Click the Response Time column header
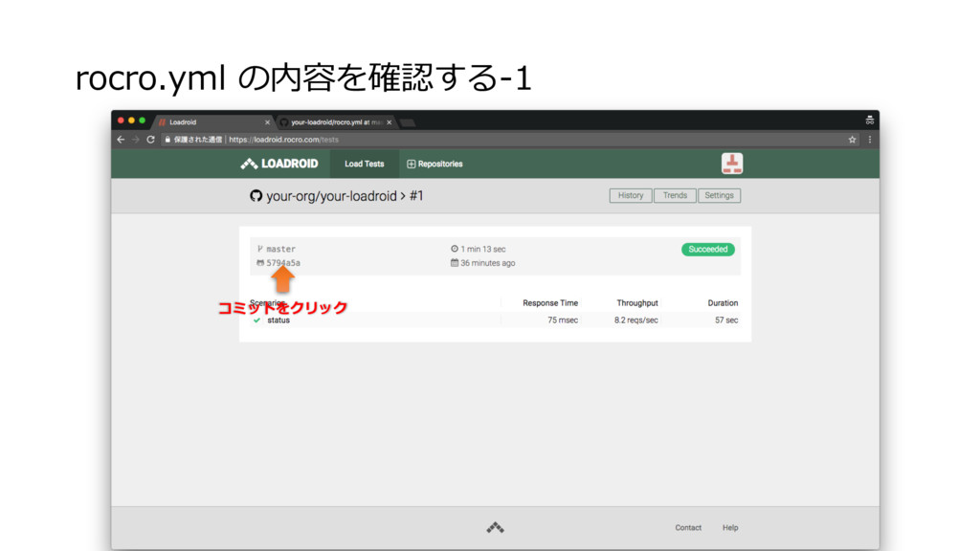The width and height of the screenshot is (980, 551). tap(550, 303)
